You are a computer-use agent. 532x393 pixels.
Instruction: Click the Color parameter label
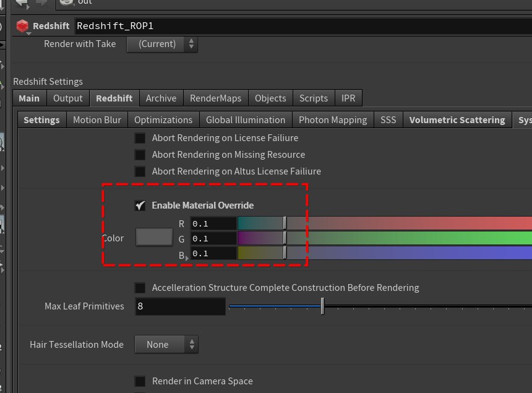click(x=113, y=238)
